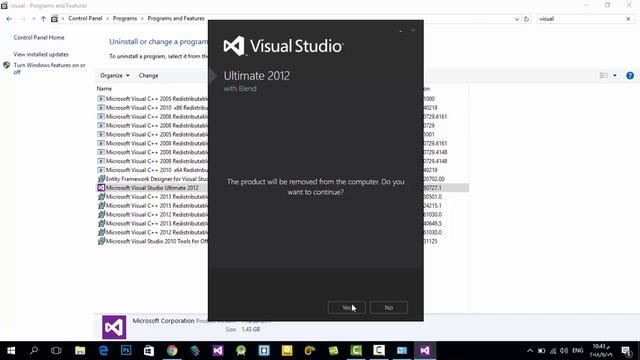Image resolution: width=640 pixels, height=360 pixels.
Task: Select Microsoft Visual C++ 2010 x86 Redistributable row
Action: [x=282, y=108]
